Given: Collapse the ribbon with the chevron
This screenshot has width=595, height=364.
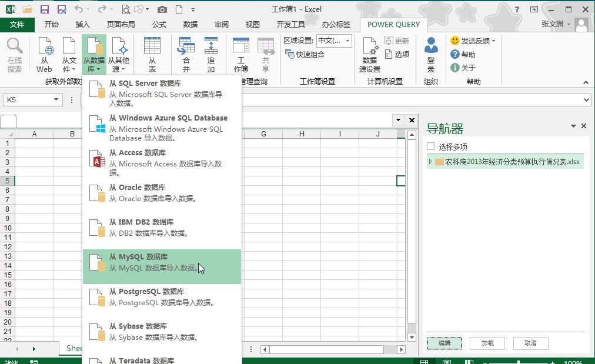Looking at the screenshot, I should click(x=586, y=82).
